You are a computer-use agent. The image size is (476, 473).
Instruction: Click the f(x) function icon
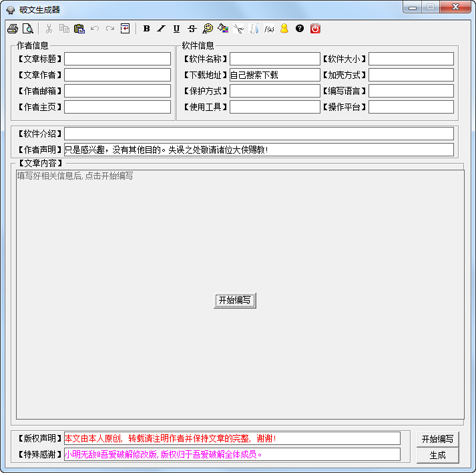click(269, 29)
